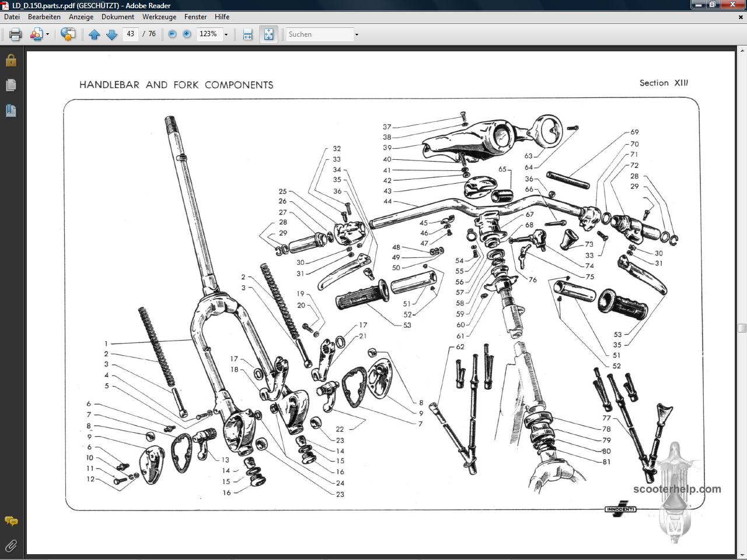This screenshot has width=747, height=560.
Task: Click the zoom in plus button
Action: coord(187,34)
